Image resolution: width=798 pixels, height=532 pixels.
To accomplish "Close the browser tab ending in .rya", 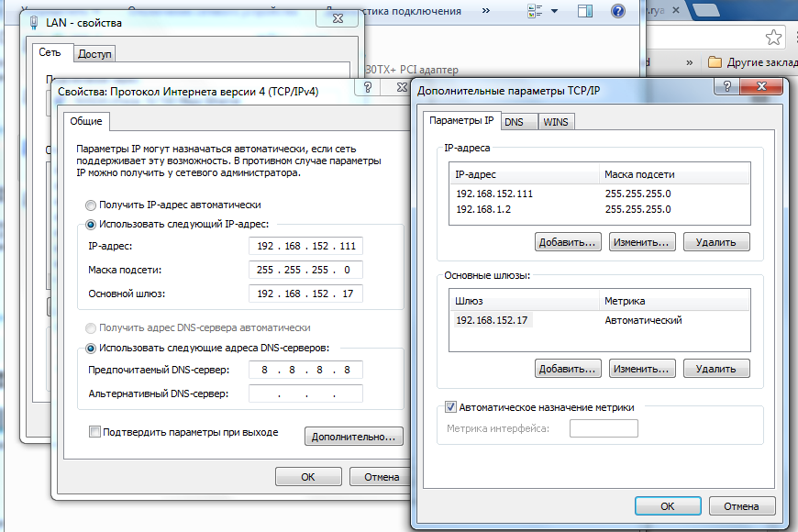I will (676, 10).
